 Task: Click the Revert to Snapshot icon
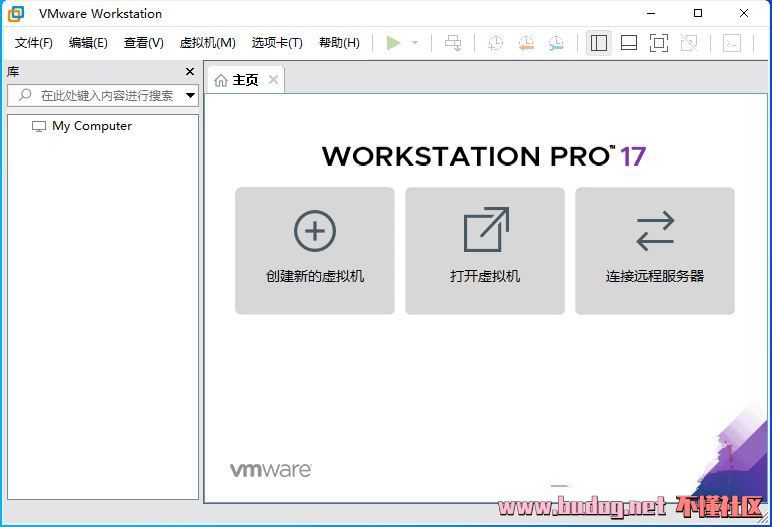(x=526, y=43)
